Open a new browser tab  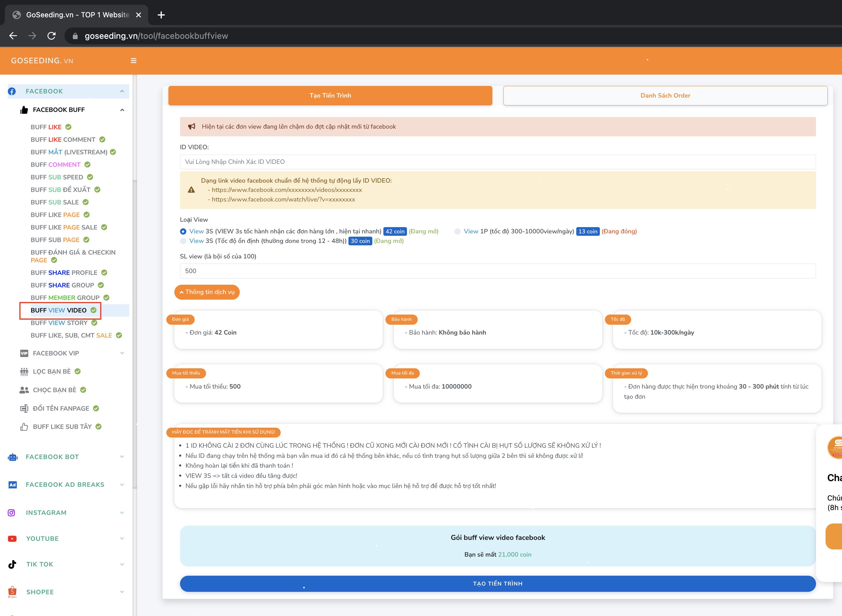[x=161, y=15]
